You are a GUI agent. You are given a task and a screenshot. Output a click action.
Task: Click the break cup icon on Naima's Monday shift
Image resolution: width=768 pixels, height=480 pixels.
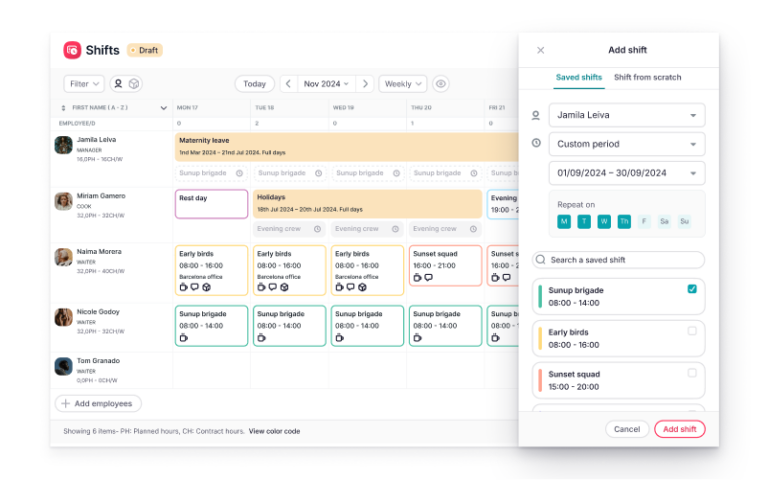tap(183, 287)
